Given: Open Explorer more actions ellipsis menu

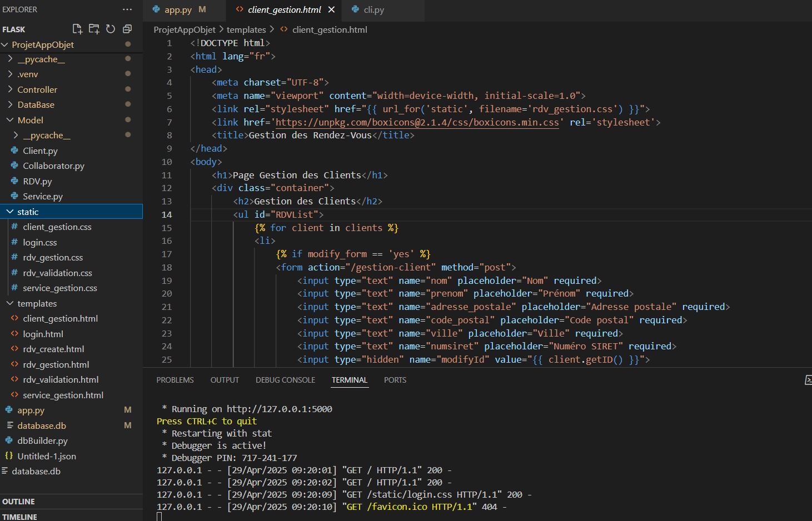Looking at the screenshot, I should pos(127,9).
